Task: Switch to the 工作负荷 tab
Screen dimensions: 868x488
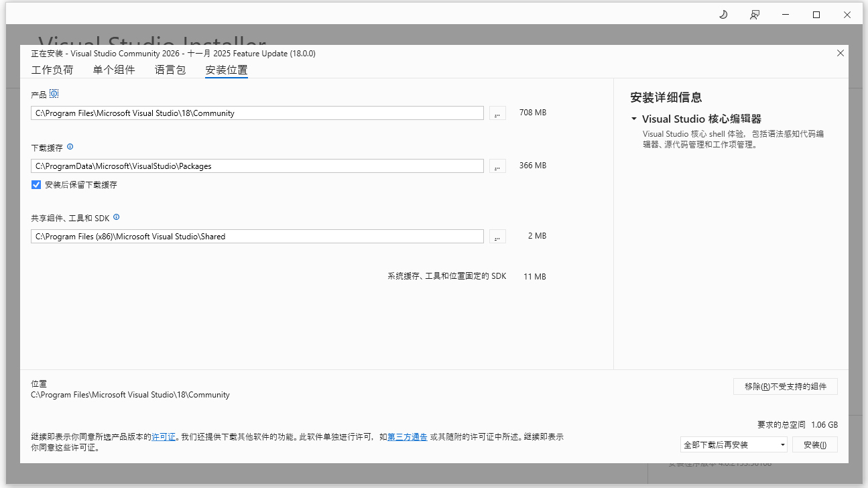Action: point(52,69)
